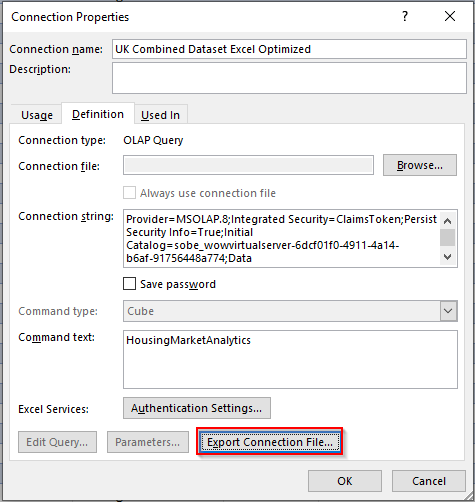Image resolution: width=475 pixels, height=502 pixels.
Task: Click in the Command text box
Action: (290, 359)
